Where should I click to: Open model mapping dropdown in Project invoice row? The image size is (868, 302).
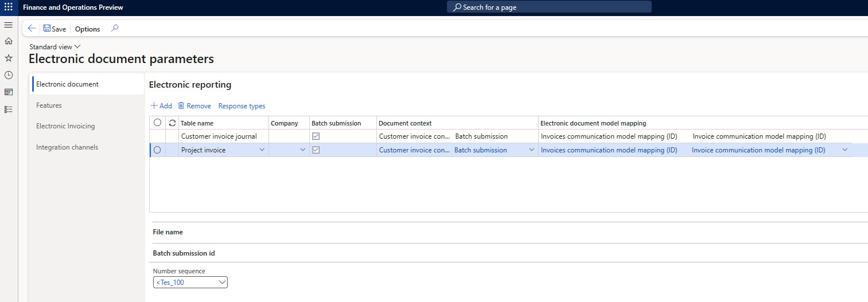pyautogui.click(x=844, y=150)
